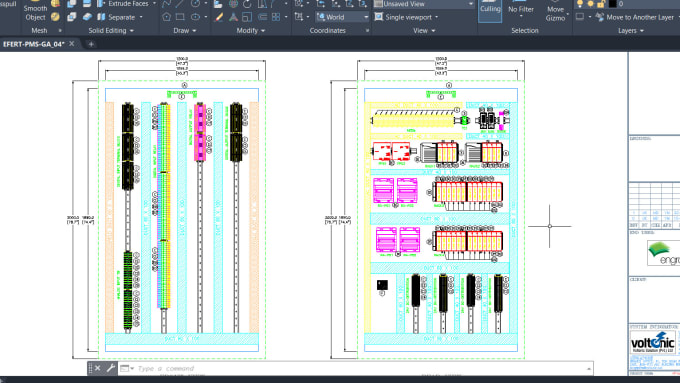Click the black layer color swatch

point(612,4)
